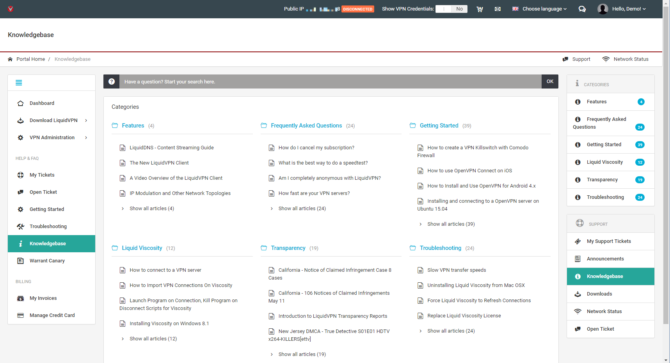
Task: Open Uninstalling Liquid Viscosity from Mac OSX
Action: pos(476,285)
